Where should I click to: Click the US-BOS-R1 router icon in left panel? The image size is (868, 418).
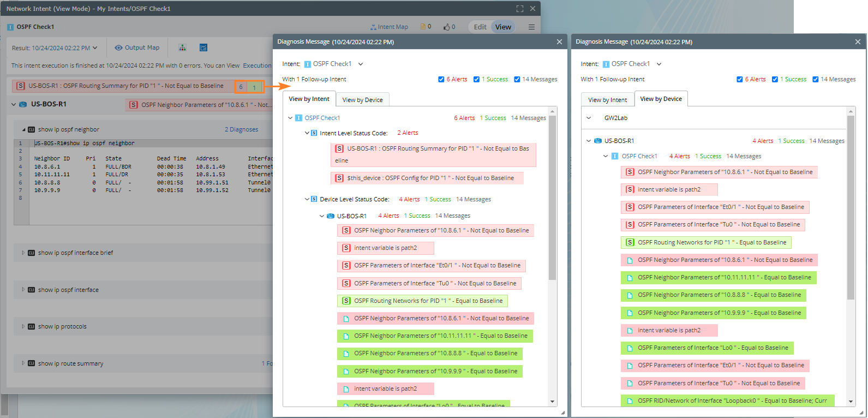coord(23,104)
